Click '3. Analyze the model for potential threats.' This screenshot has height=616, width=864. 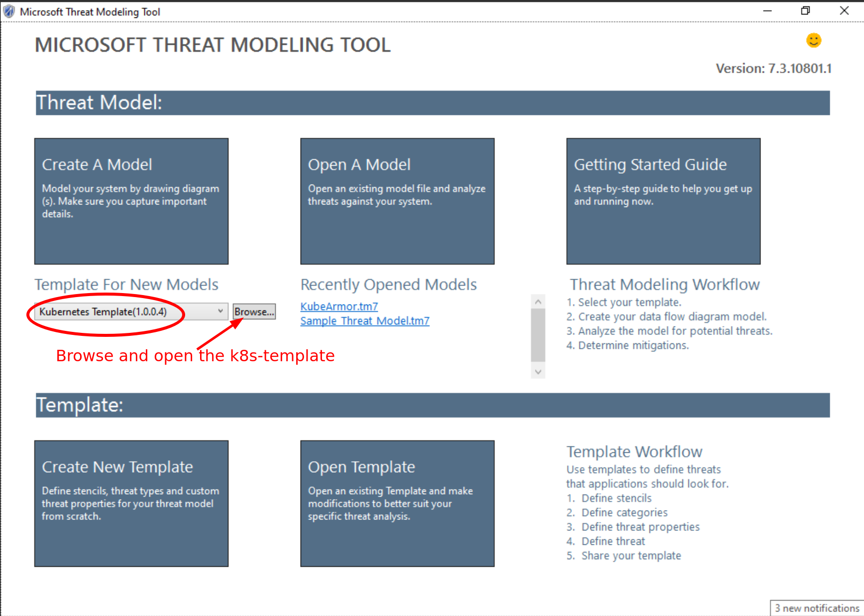pyautogui.click(x=669, y=331)
